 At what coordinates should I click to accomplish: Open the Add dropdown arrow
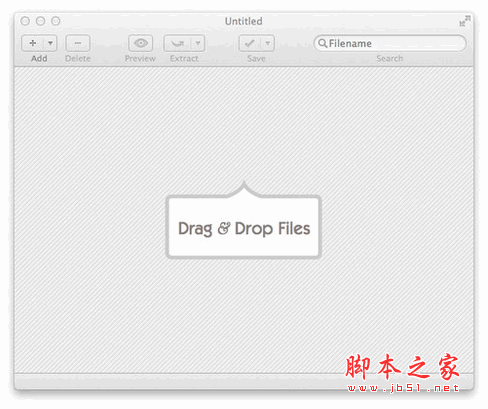(x=50, y=43)
